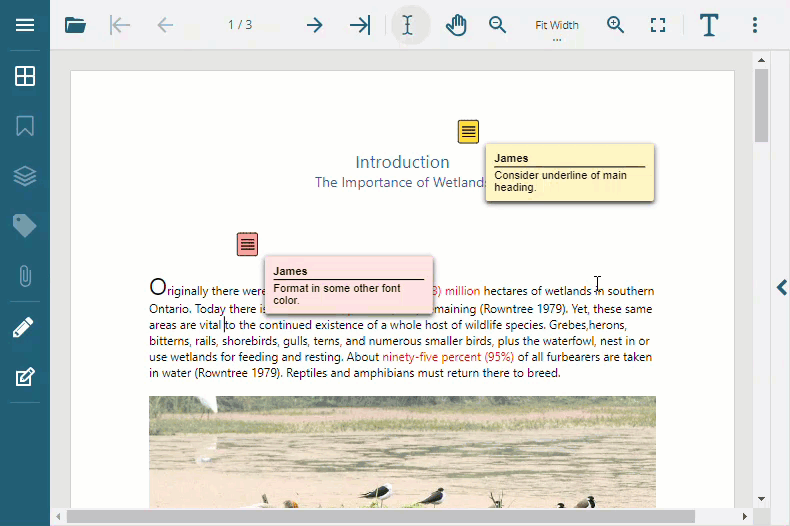790x526 pixels.
Task: Go to first page
Action: pos(120,25)
